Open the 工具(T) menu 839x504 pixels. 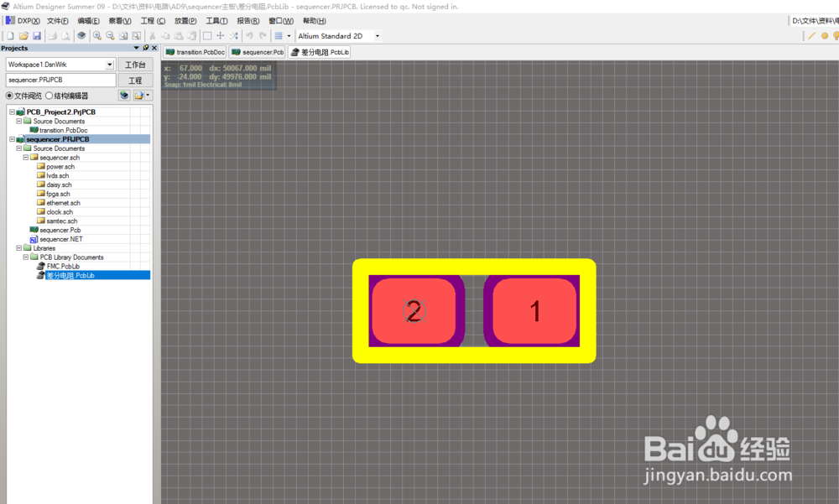[x=216, y=21]
